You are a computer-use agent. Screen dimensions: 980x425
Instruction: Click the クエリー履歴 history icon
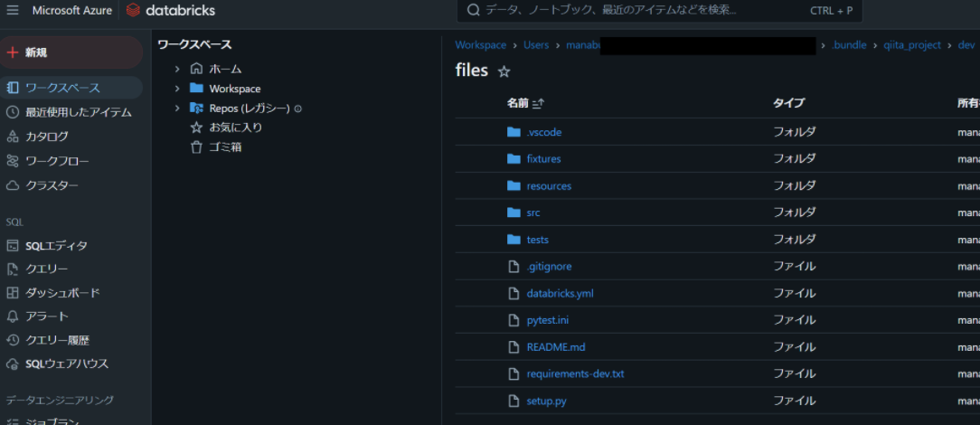[x=13, y=341]
